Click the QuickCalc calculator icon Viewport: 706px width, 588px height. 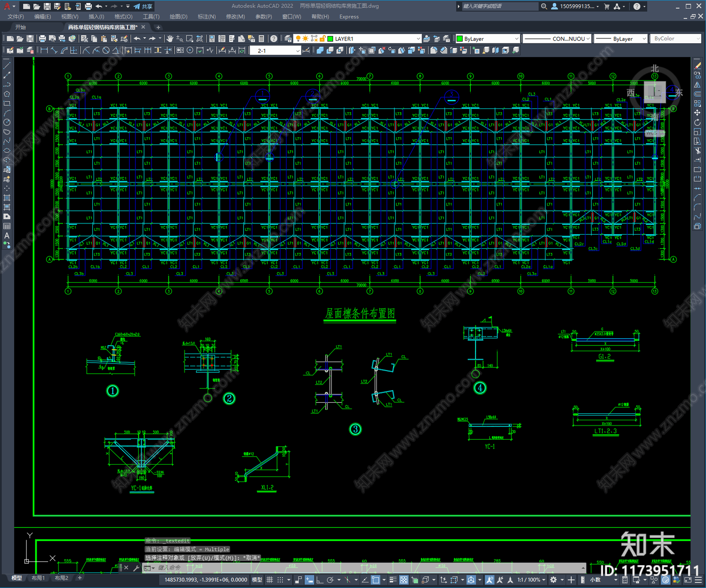point(261,39)
